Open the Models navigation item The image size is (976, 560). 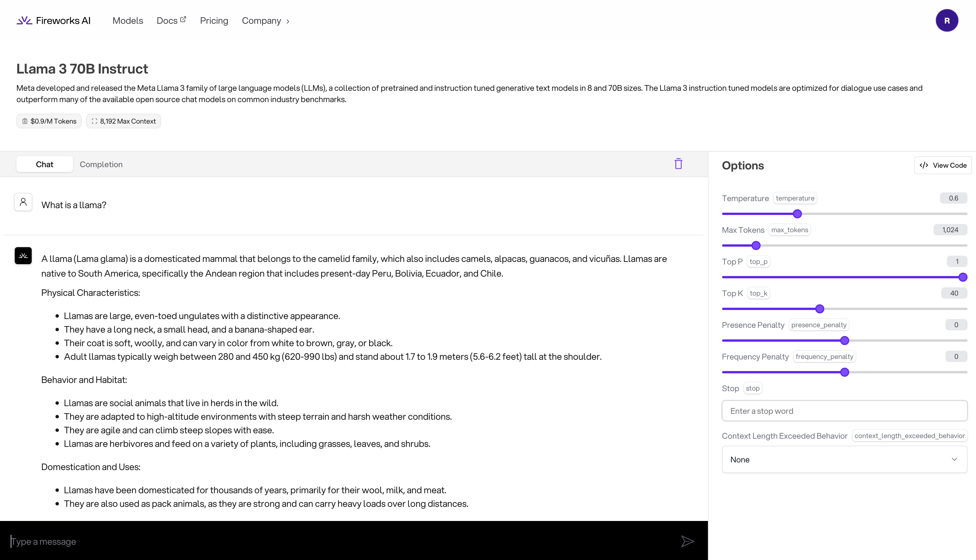pos(128,21)
